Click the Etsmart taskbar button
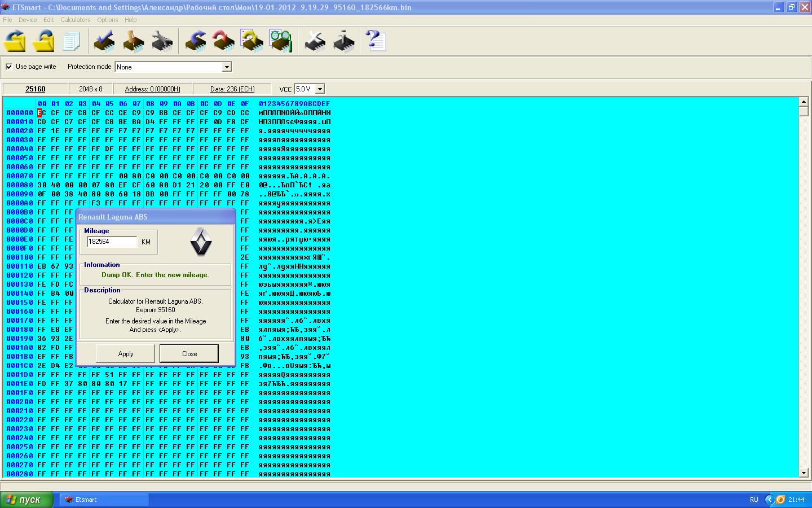 [x=104, y=500]
